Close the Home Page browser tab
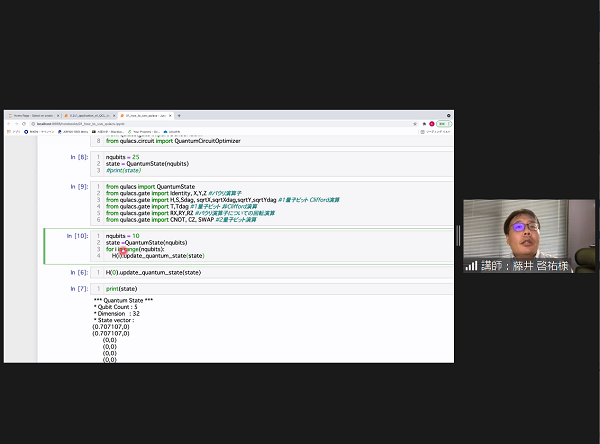Screen dimensions: 600x444 click(x=58, y=116)
